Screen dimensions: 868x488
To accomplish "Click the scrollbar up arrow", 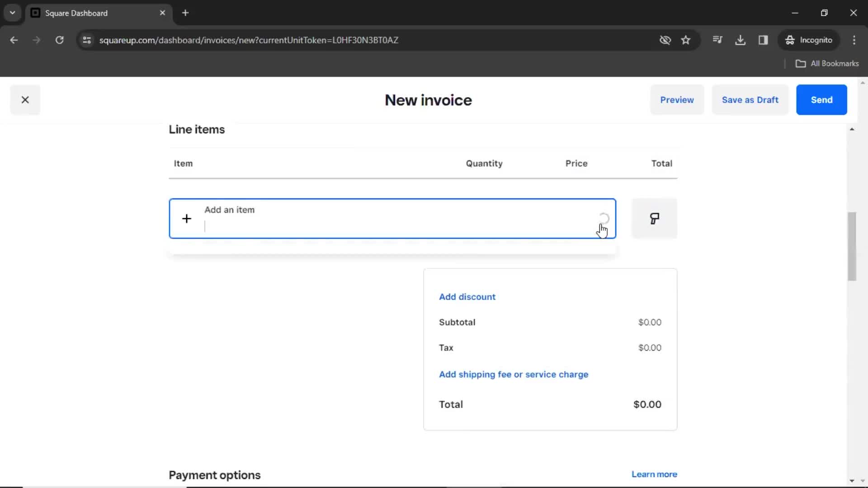I will [x=852, y=129].
